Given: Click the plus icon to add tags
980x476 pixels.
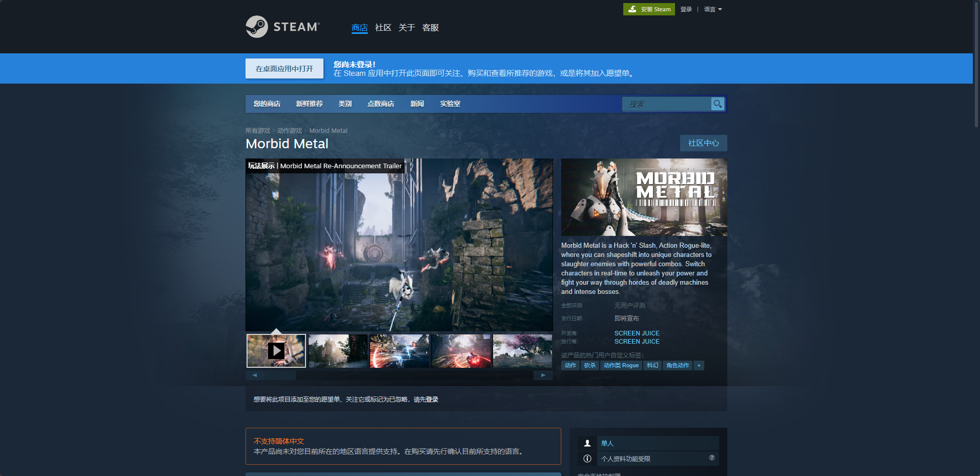Looking at the screenshot, I should click(x=699, y=365).
